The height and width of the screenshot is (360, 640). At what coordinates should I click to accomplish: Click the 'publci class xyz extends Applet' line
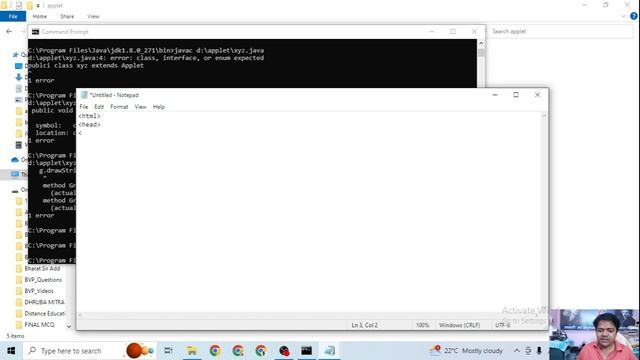[86, 65]
